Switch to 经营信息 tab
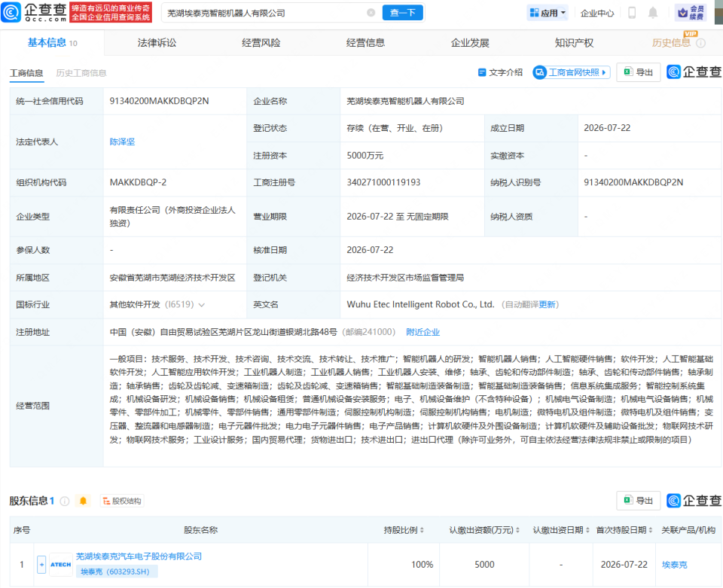Image resolution: width=723 pixels, height=588 pixels. tap(365, 43)
